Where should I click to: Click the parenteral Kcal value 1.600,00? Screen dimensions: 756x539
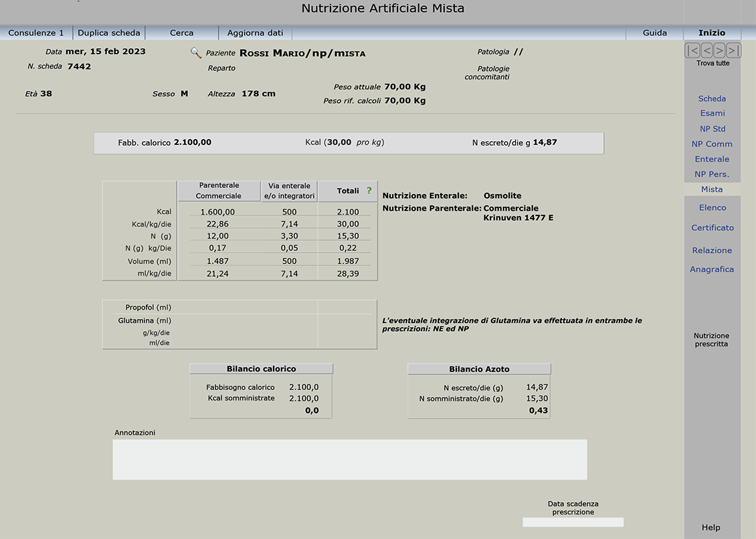click(217, 211)
